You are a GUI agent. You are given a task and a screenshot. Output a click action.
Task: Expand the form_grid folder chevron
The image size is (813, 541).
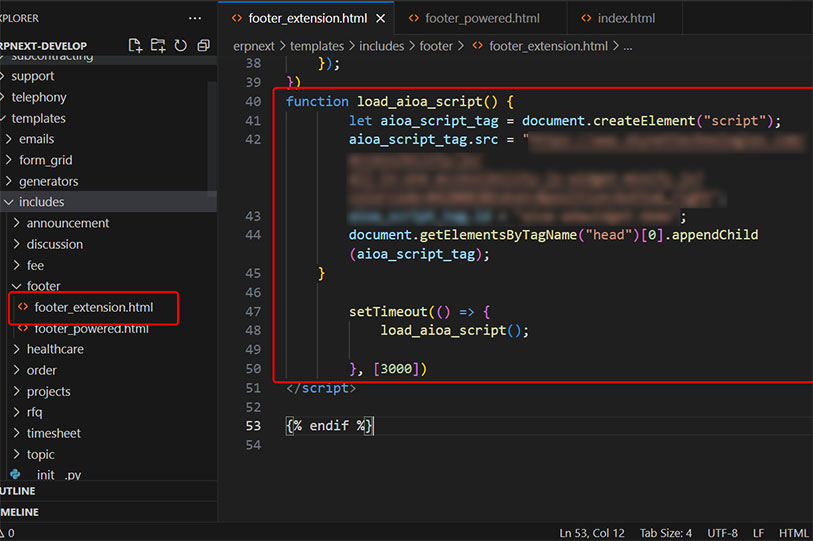coord(8,160)
